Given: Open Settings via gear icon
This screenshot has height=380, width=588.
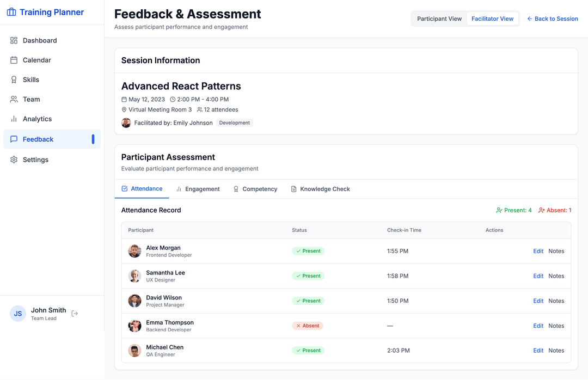Looking at the screenshot, I should tap(14, 160).
